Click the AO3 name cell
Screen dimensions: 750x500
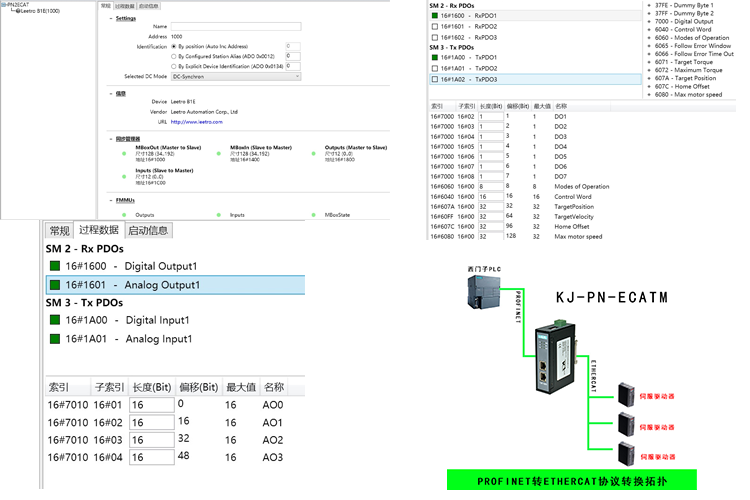[x=273, y=457]
